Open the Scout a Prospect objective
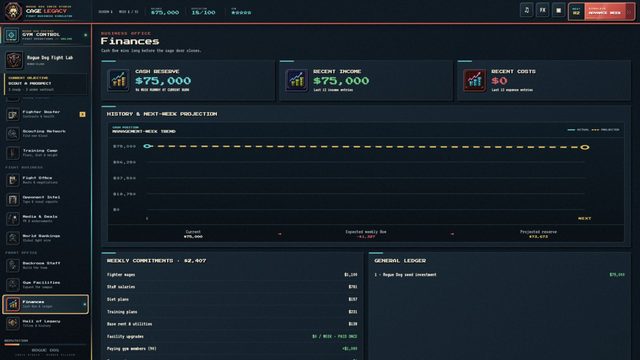 [46, 84]
